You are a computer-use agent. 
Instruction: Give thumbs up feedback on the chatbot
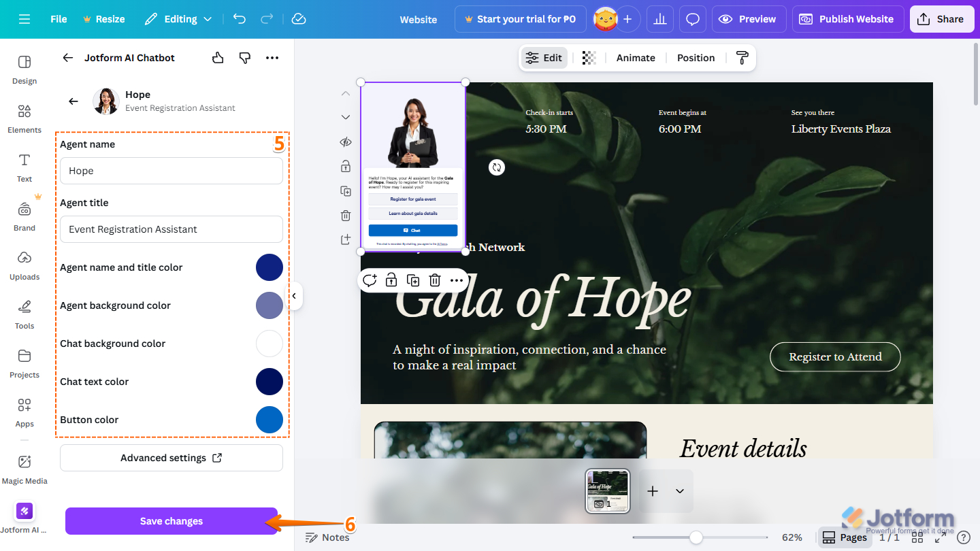217,58
